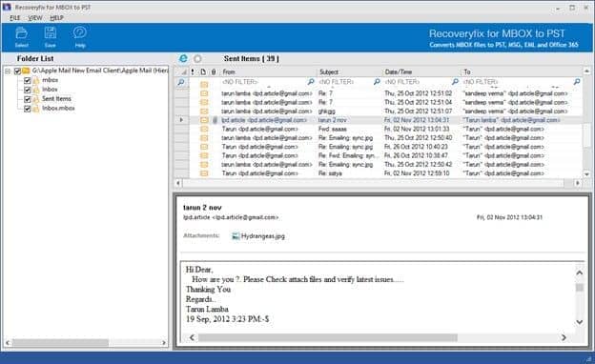
Task: Click message body scroll left arrow
Action: tap(192, 337)
